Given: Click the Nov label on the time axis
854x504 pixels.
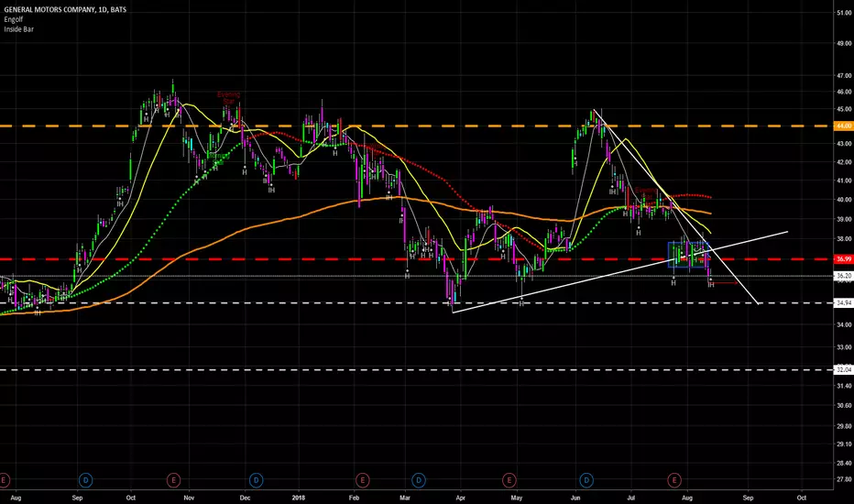Looking at the screenshot, I should [189, 498].
